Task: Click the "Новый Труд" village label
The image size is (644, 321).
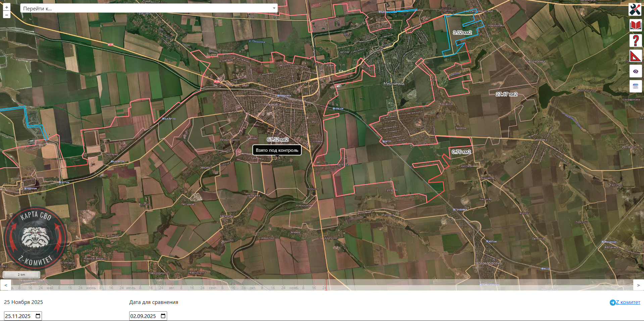Action: coord(267,238)
